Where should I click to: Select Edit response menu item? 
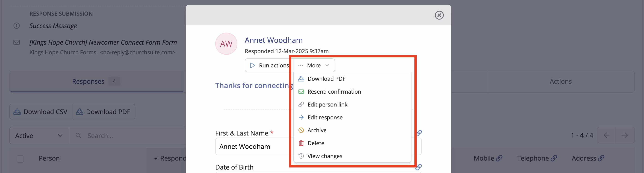352,117
